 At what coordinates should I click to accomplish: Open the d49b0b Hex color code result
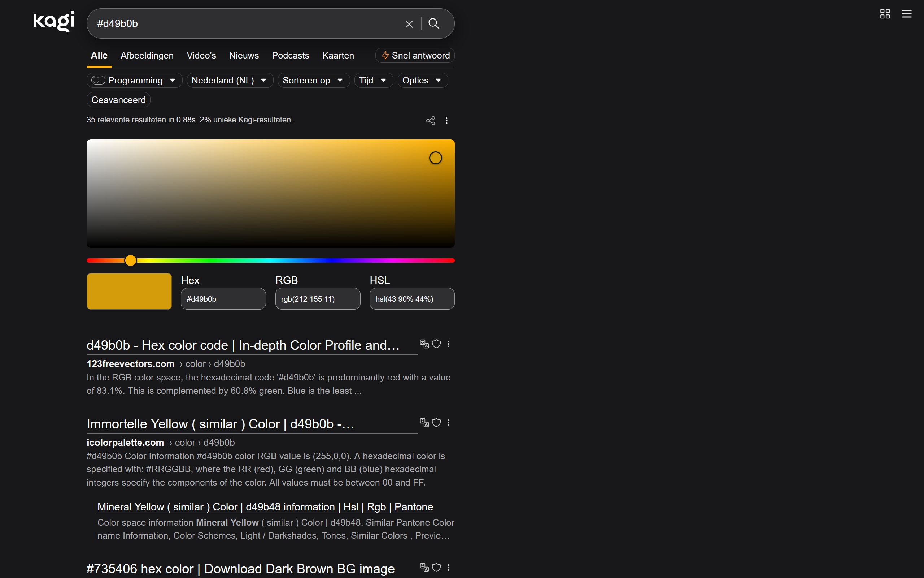pyautogui.click(x=243, y=345)
